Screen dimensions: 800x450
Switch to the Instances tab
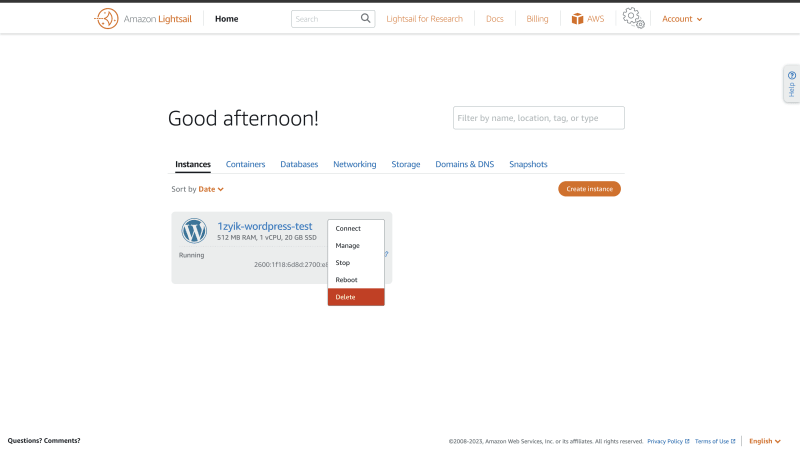pyautogui.click(x=193, y=164)
